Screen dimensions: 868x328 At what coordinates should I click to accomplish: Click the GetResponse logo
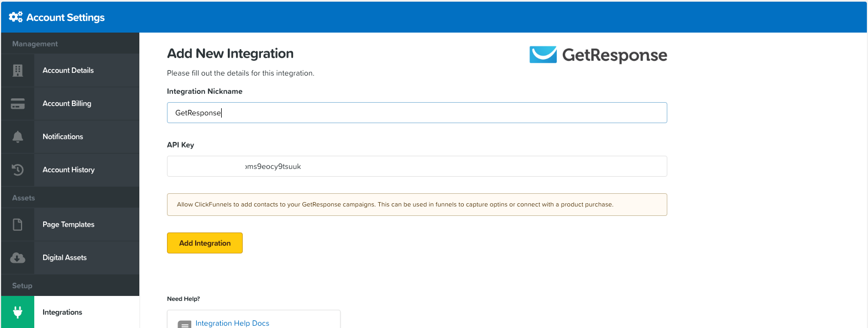click(x=598, y=55)
